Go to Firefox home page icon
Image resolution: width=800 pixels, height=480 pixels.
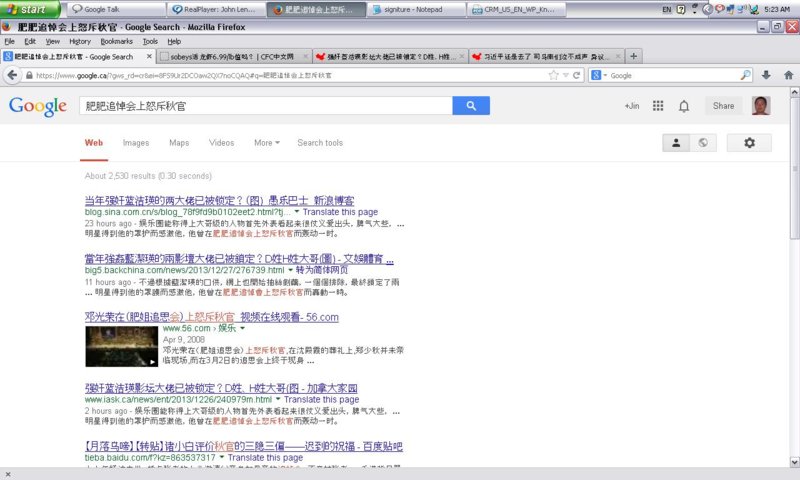788,75
